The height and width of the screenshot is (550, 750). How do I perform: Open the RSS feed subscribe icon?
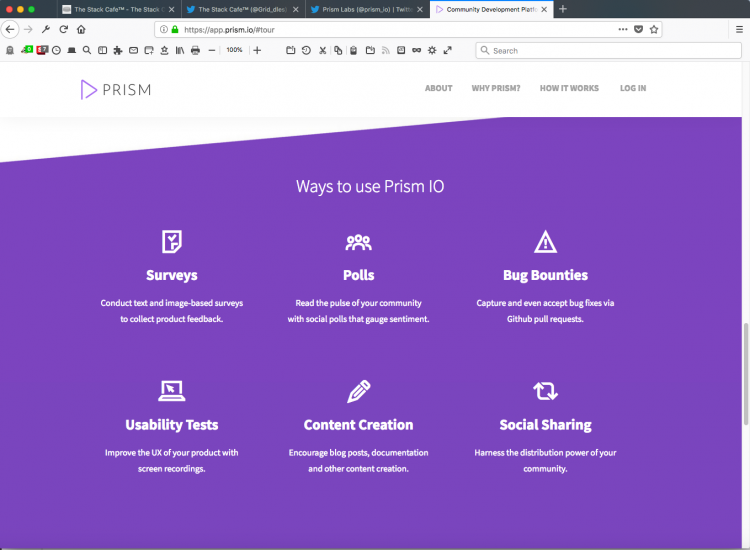(x=386, y=50)
